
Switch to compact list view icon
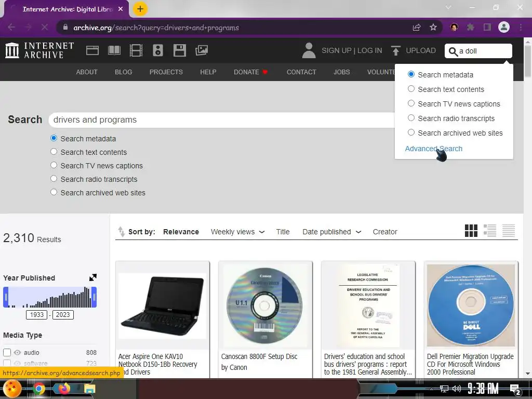(x=508, y=231)
